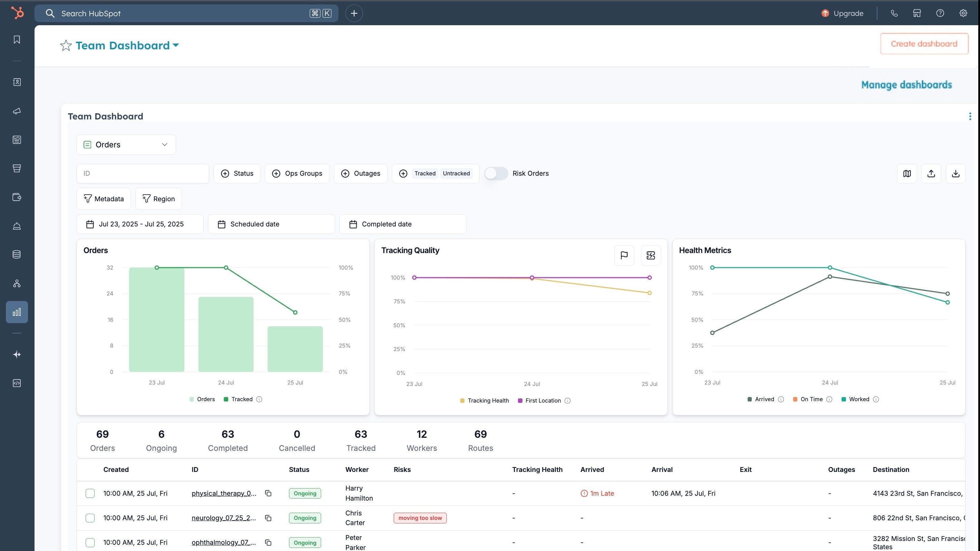The height and width of the screenshot is (551, 980).
Task: Select the checkbox beside neurology_07_25 order
Action: [x=90, y=518]
